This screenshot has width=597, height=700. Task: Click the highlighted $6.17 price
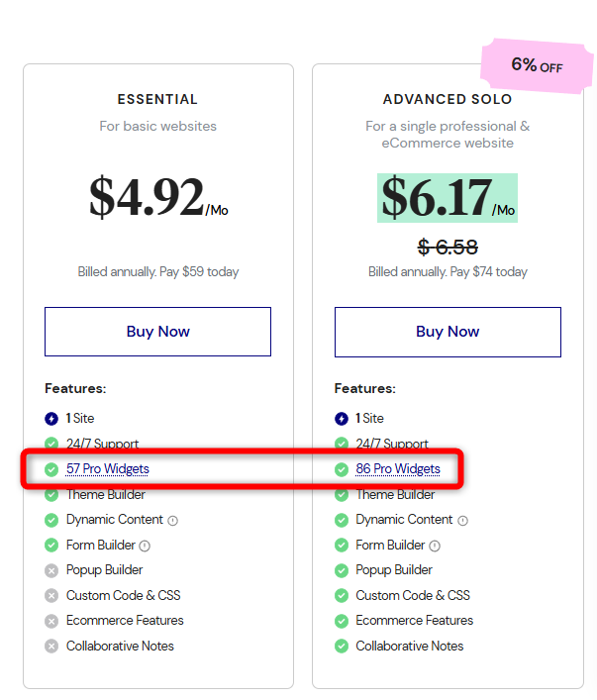click(x=437, y=198)
